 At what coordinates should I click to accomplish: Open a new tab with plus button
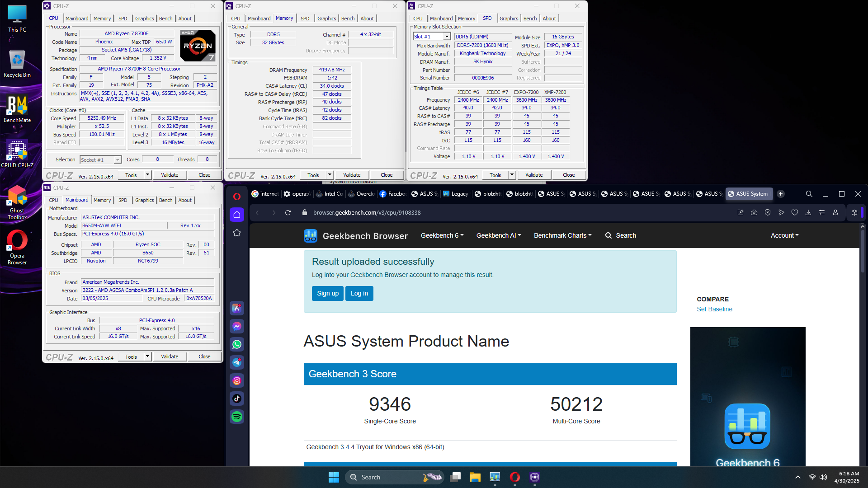pyautogui.click(x=781, y=194)
